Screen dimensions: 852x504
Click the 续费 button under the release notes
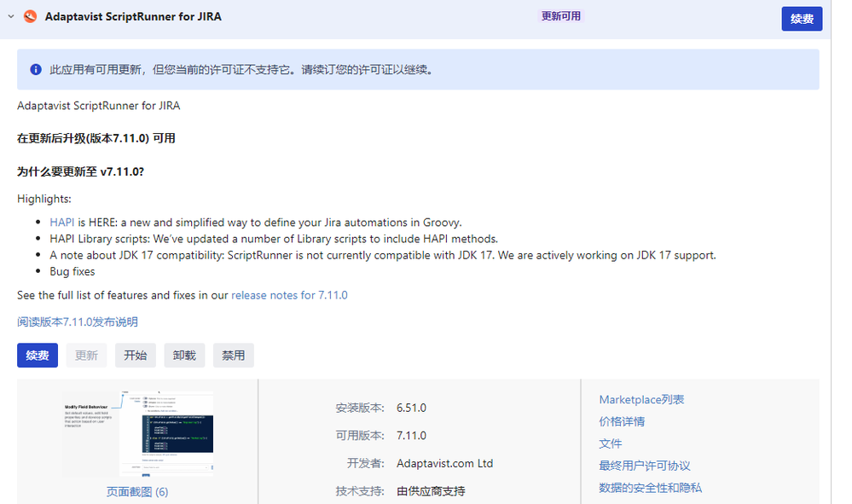point(38,356)
